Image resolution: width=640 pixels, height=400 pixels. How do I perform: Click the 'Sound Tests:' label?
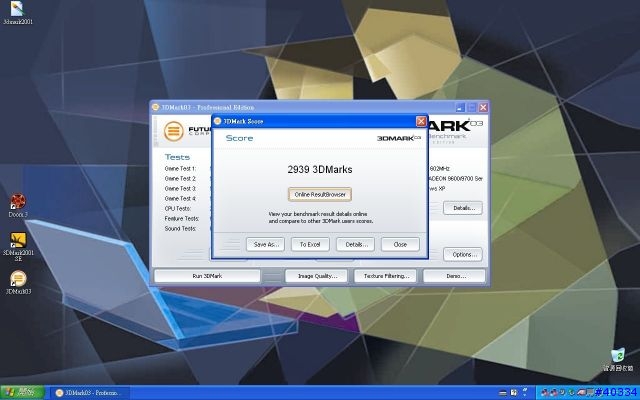click(x=180, y=229)
